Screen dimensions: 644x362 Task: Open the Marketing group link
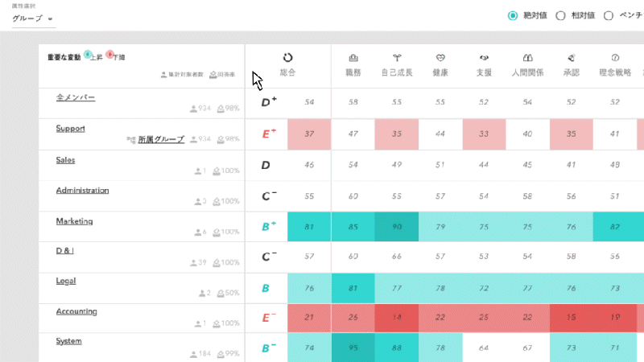[74, 221]
